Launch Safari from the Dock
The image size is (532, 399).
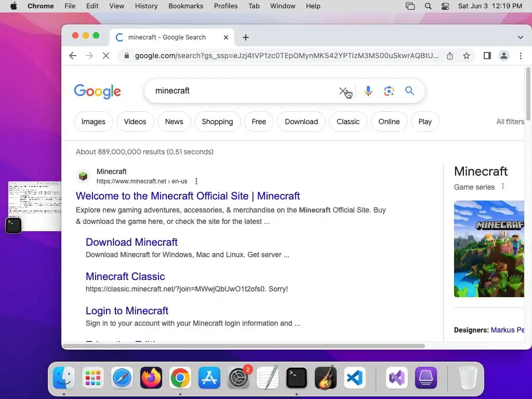click(122, 377)
